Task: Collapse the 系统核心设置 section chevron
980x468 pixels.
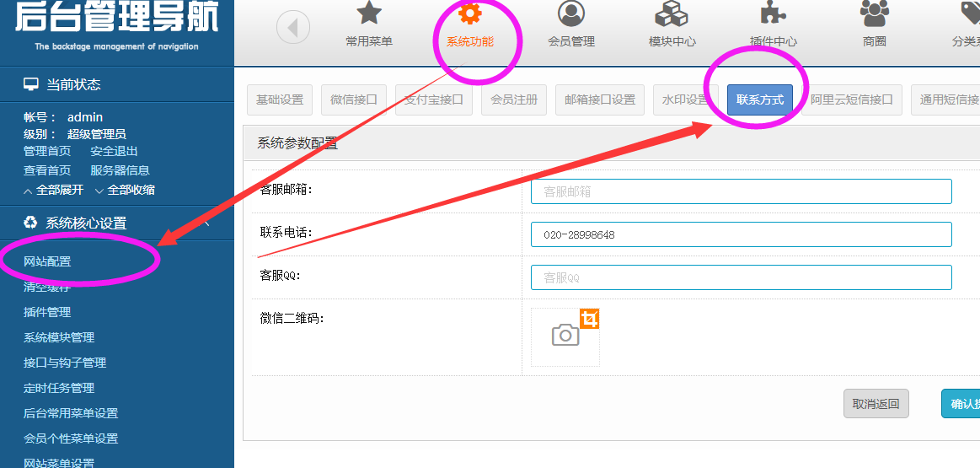Action: tap(207, 223)
